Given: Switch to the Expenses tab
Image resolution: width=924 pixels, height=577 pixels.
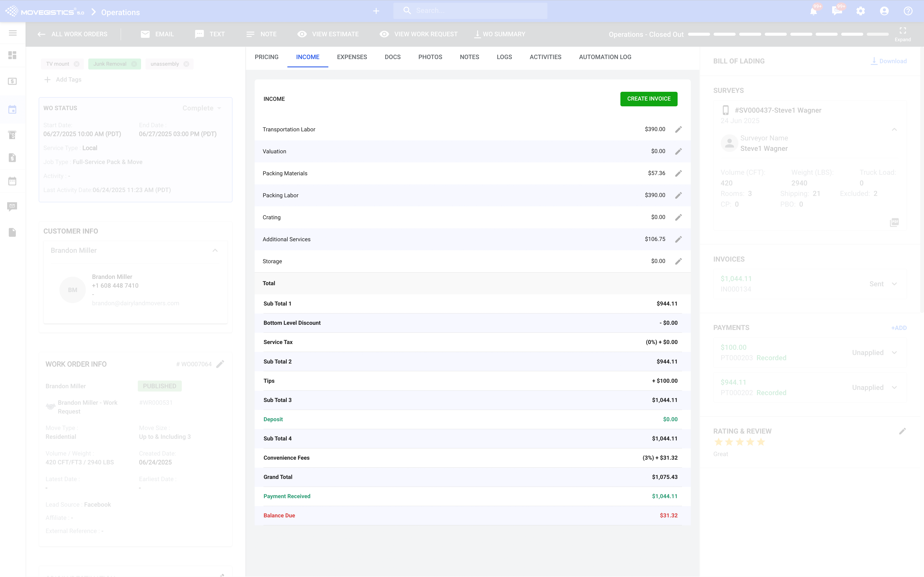Looking at the screenshot, I should pos(352,57).
